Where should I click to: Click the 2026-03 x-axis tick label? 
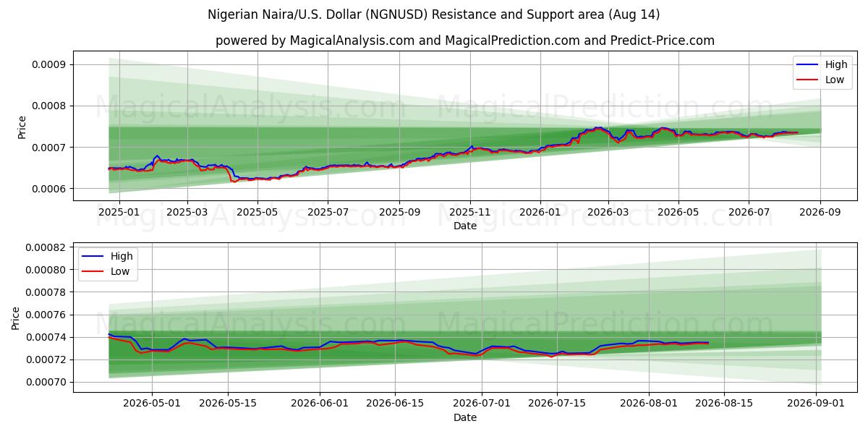(x=608, y=212)
